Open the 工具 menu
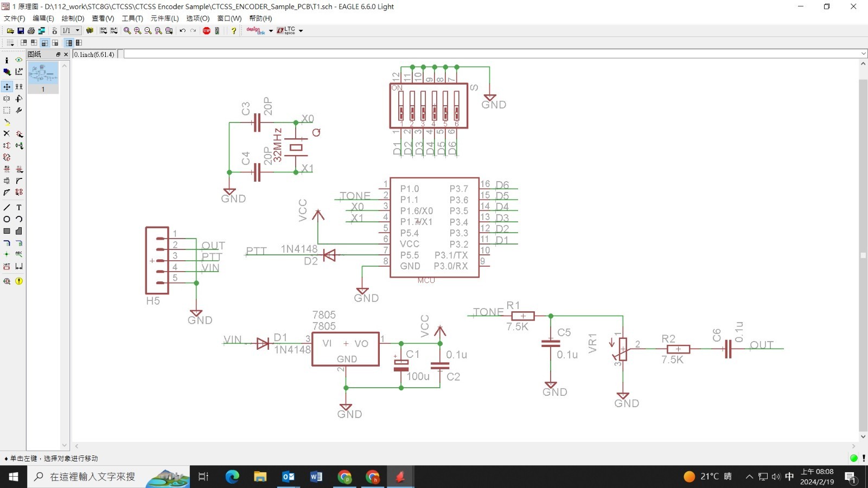 point(133,18)
